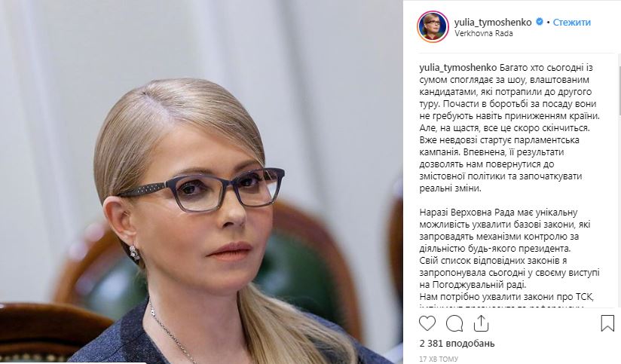Viewport: 621px width, 364px height.
Task: View who liked via 2 381 вподобань
Action: (x=457, y=343)
